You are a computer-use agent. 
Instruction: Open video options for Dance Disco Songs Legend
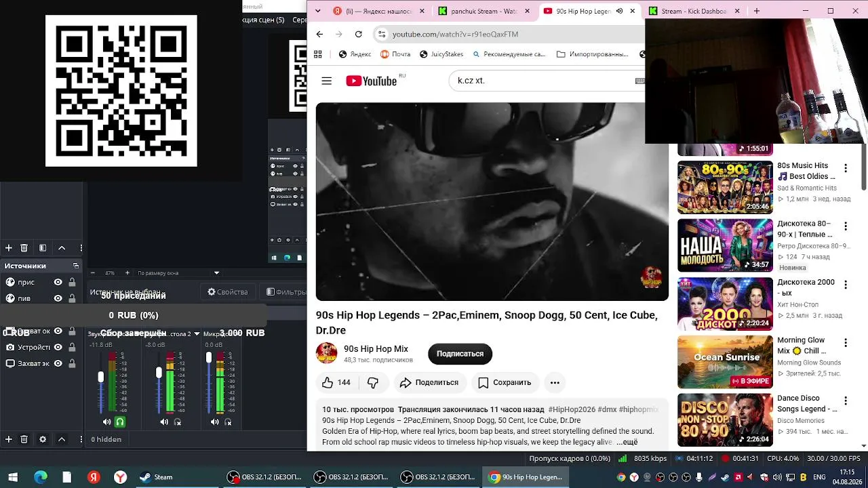click(x=846, y=401)
